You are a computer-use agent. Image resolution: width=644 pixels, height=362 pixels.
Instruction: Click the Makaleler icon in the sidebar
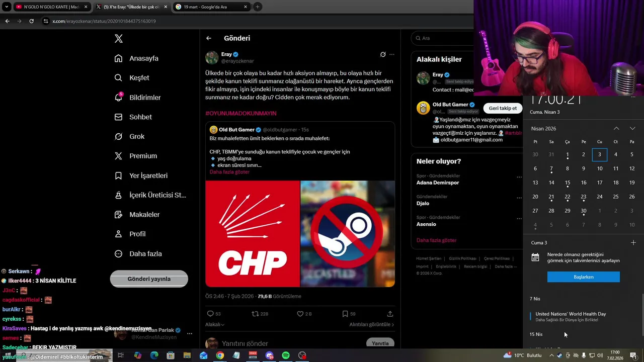[118, 215]
